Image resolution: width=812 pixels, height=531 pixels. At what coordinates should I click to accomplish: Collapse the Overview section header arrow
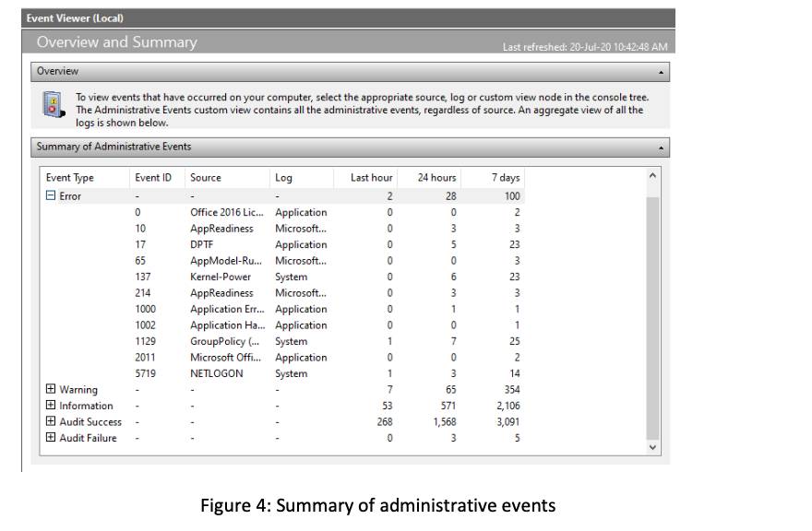661,72
